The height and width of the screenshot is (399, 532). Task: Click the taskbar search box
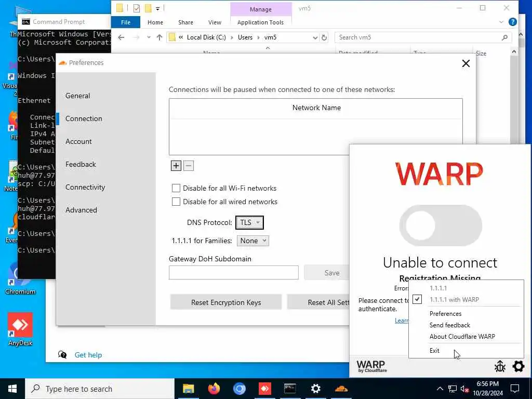(100, 389)
